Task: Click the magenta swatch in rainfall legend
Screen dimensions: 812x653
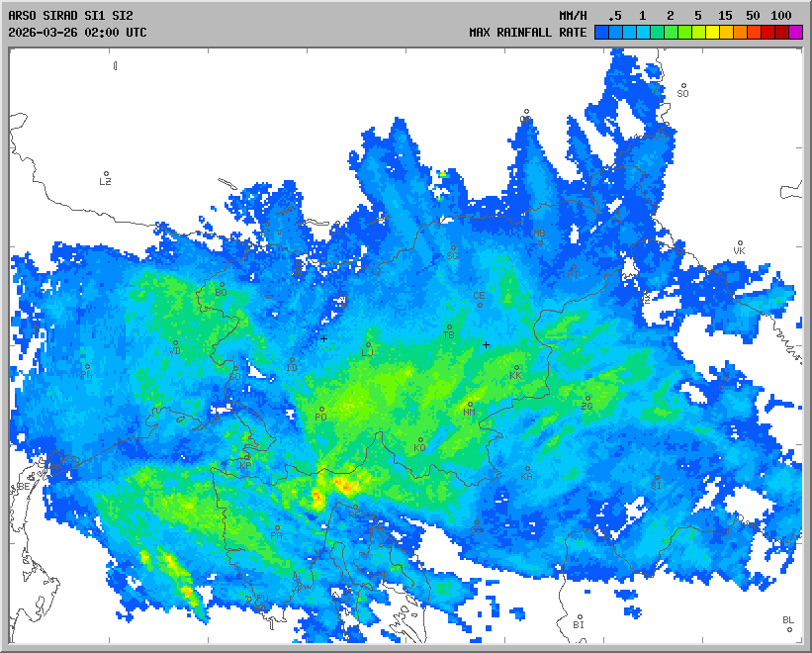Action: (x=796, y=33)
